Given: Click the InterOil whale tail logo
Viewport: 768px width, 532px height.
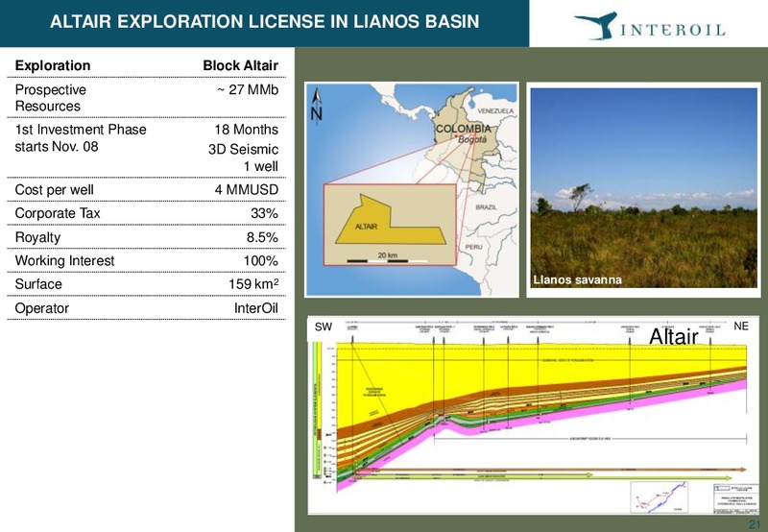Looking at the screenshot, I should [x=596, y=25].
